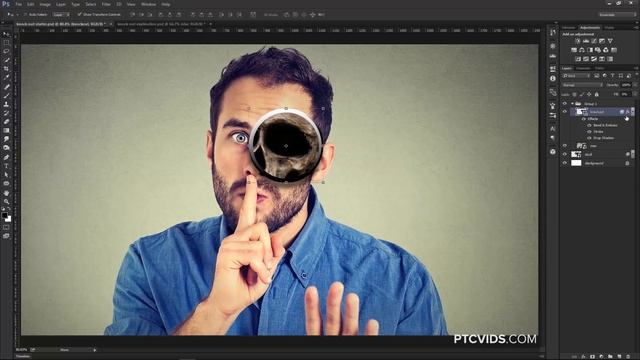The height and width of the screenshot is (360, 640).
Task: Select the Pen tool
Action: coord(6,157)
